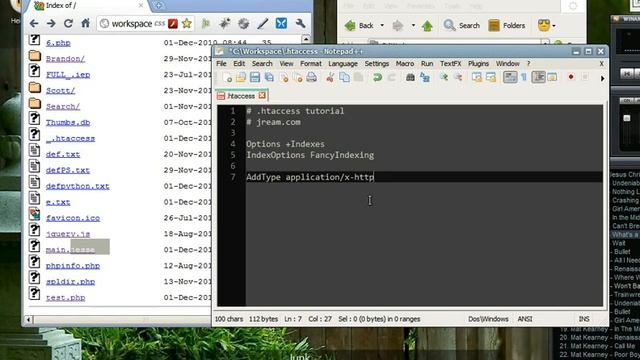The image size is (640, 360).
Task: Open the test.php link
Action: [x=65, y=298]
